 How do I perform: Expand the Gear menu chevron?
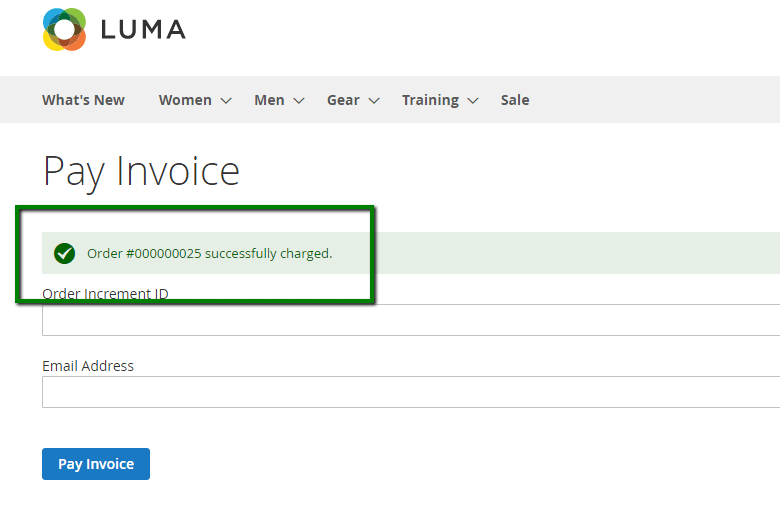pos(374,101)
